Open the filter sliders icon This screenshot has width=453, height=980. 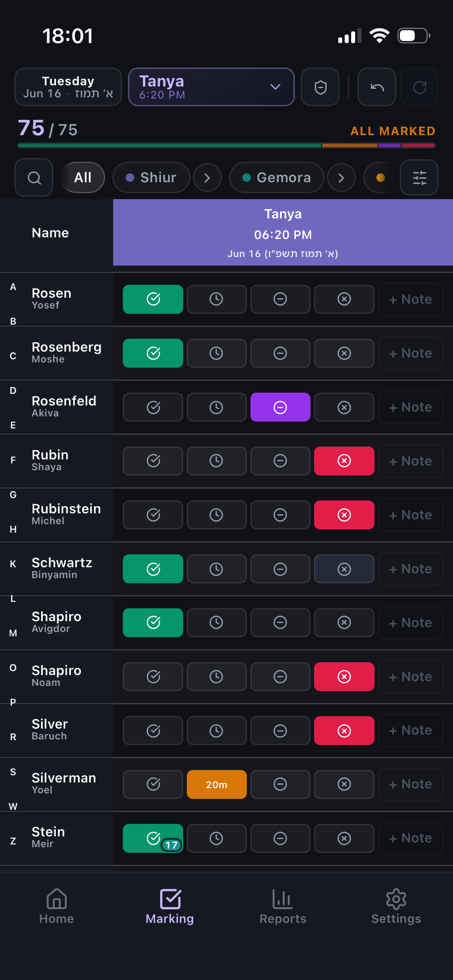419,177
